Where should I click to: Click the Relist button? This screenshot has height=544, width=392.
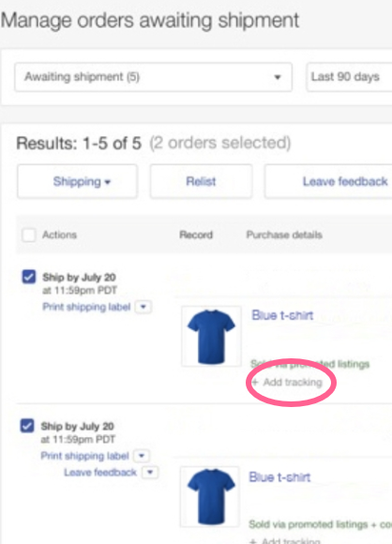tap(201, 181)
